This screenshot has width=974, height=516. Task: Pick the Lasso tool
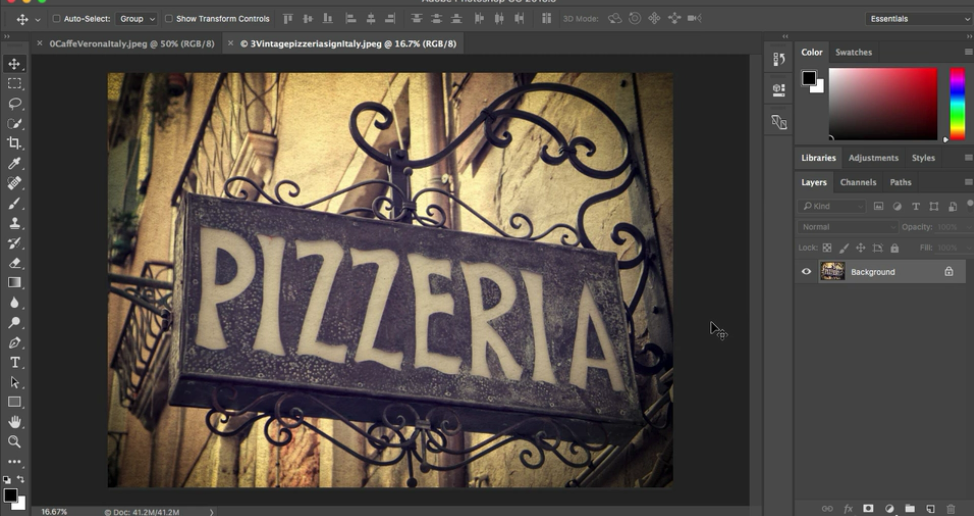pos(14,104)
